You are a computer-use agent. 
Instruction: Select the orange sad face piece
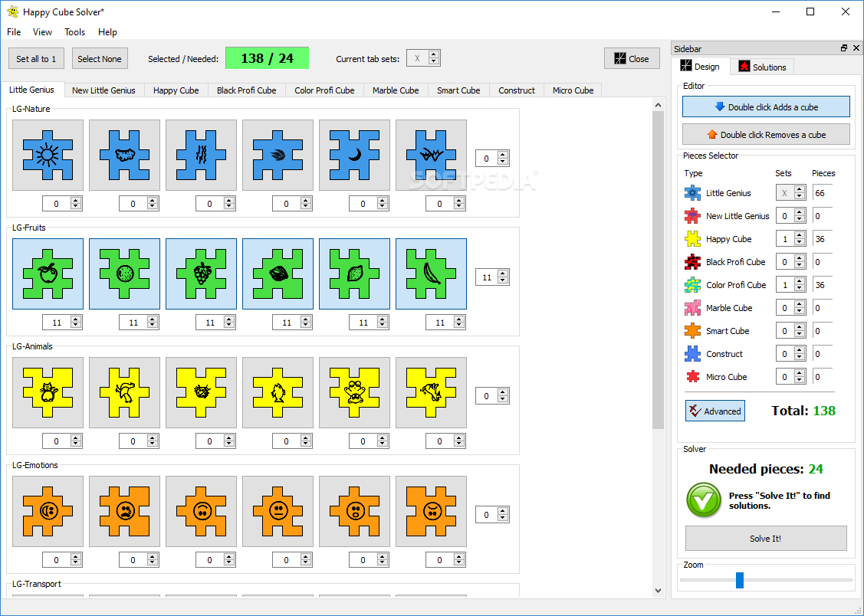124,511
